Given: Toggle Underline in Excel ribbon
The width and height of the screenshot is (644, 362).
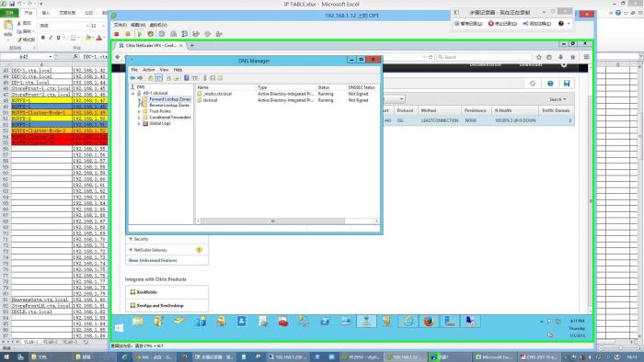Looking at the screenshot, I should 58,38.
